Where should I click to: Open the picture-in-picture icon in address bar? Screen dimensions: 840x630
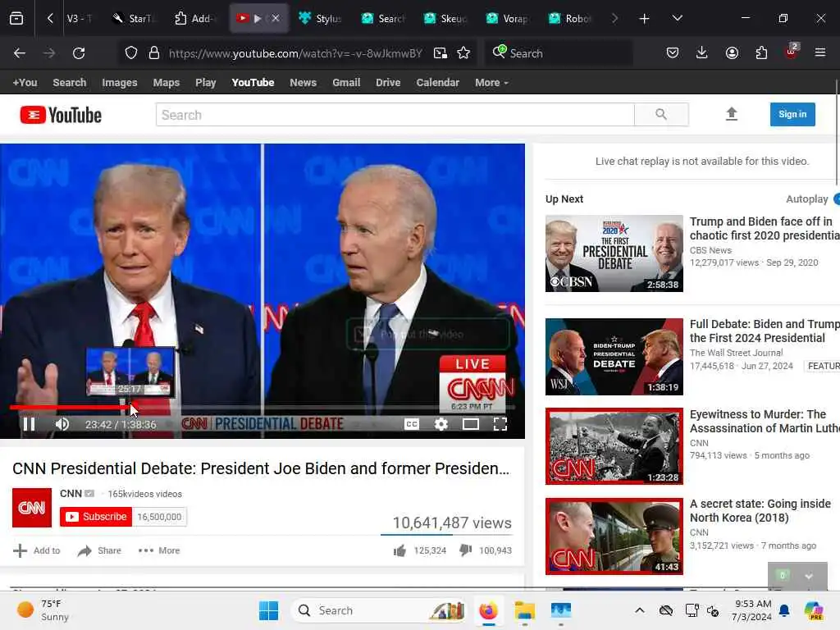[x=441, y=53]
